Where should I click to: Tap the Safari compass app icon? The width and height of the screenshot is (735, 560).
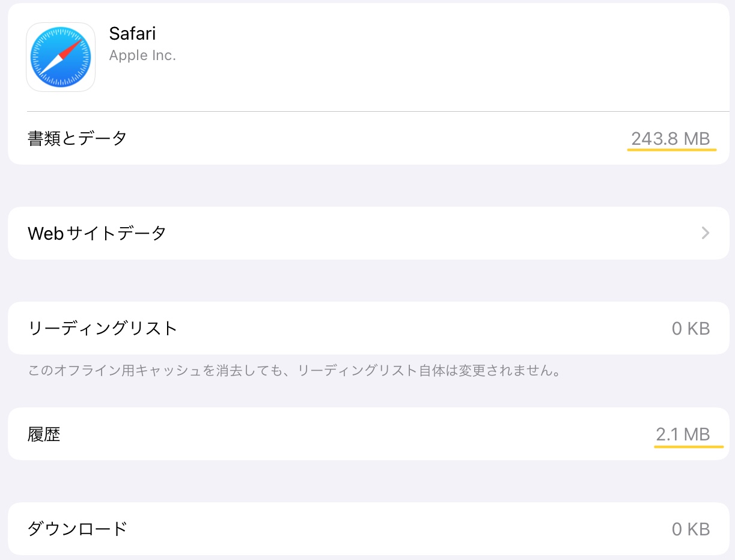(x=61, y=57)
